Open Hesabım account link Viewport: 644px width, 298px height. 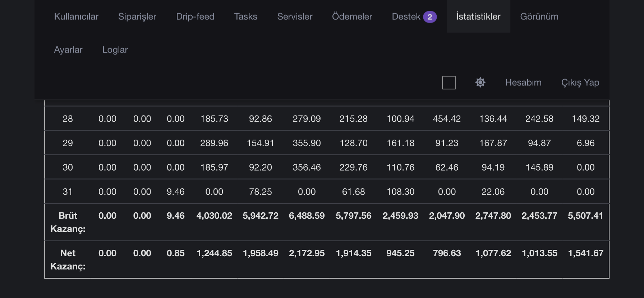point(523,82)
